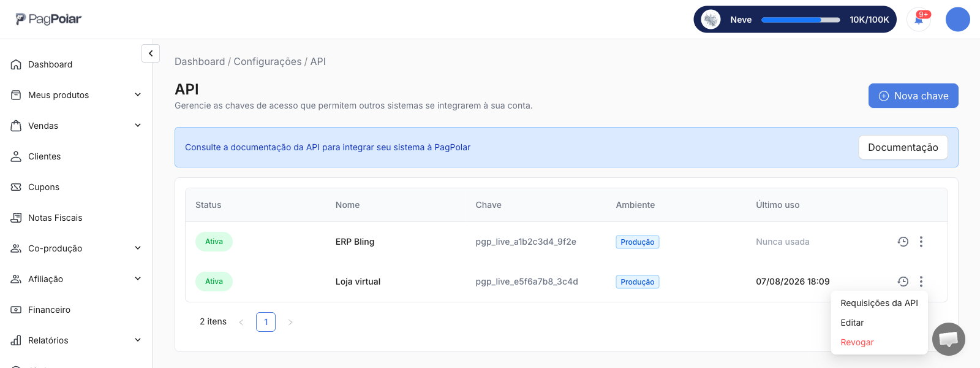The height and width of the screenshot is (368, 980).
Task: Open the notifications bell
Action: coord(919,20)
